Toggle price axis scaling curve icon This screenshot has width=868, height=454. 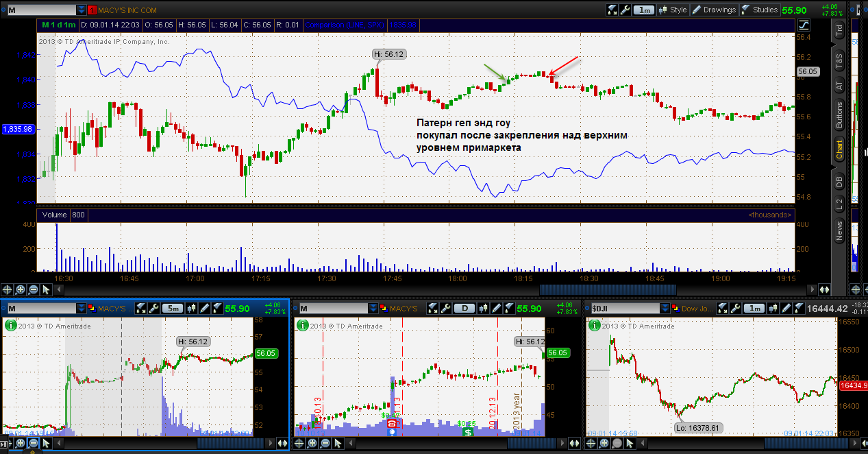804,25
